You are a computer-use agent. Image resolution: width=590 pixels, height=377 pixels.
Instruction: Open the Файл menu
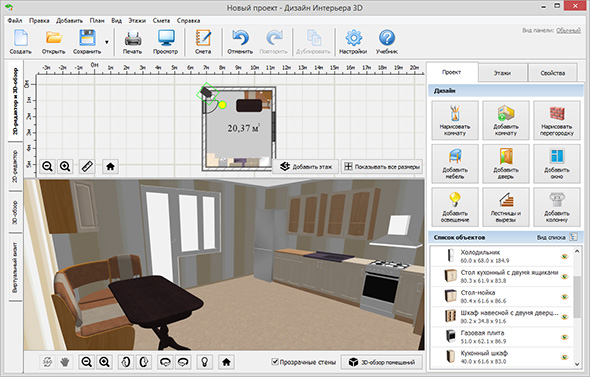pos(15,21)
